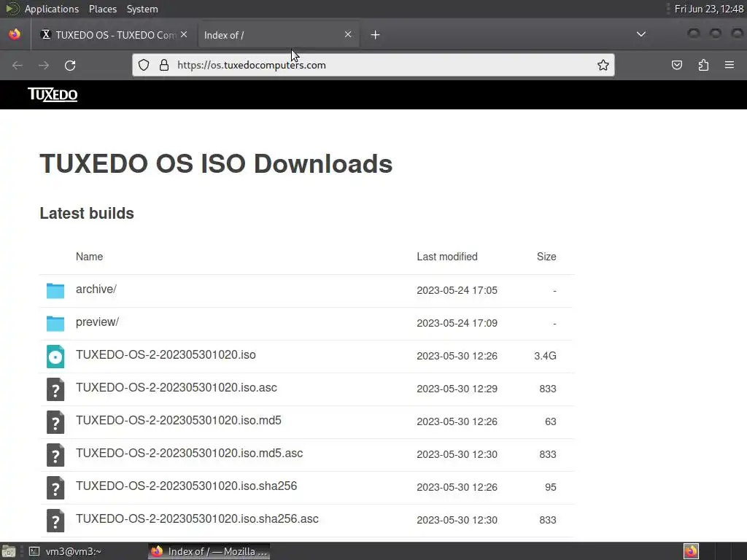The width and height of the screenshot is (747, 560).
Task: Expand the list all tabs dropdown arrow
Action: [641, 34]
